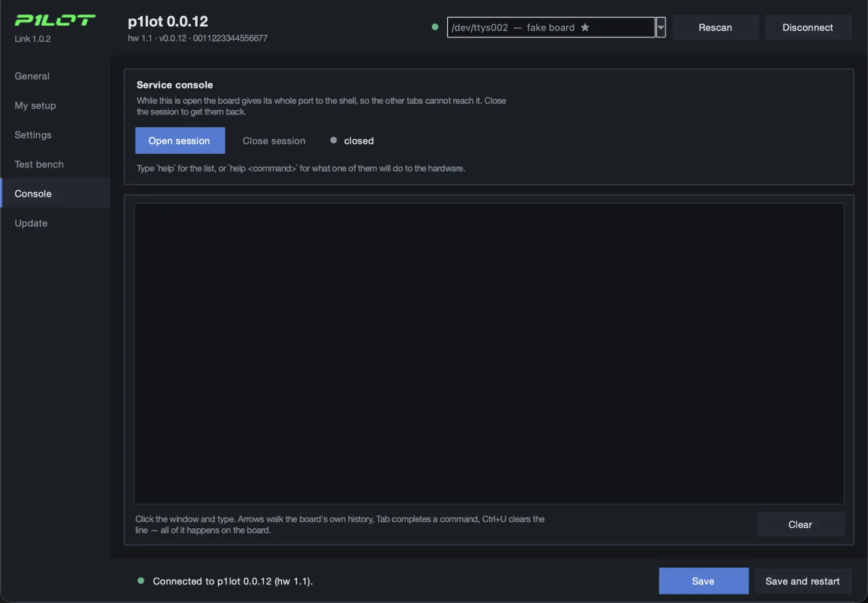Viewport: 868px width, 603px height.
Task: Click Save and restart
Action: click(x=803, y=581)
